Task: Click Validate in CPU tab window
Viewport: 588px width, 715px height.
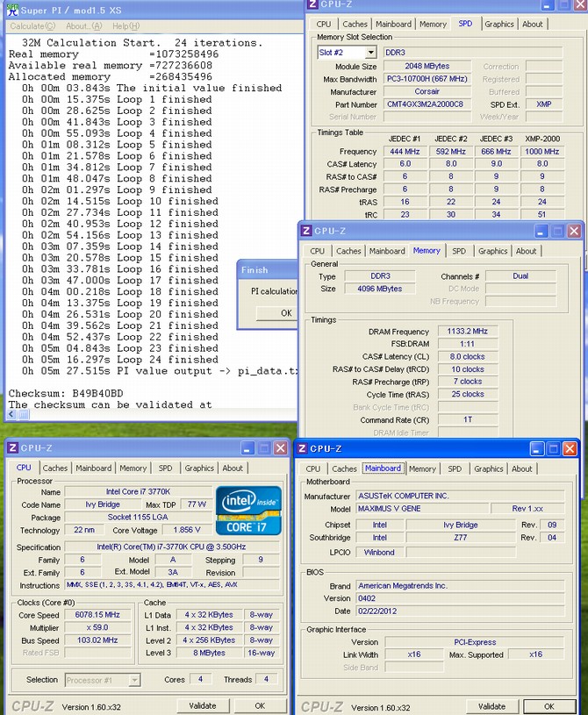Action: point(202,706)
